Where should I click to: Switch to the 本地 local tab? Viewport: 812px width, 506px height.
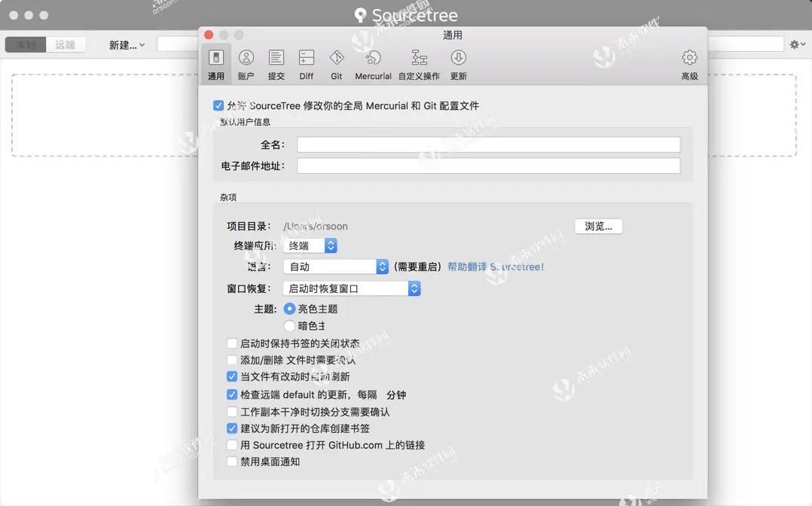[x=26, y=44]
